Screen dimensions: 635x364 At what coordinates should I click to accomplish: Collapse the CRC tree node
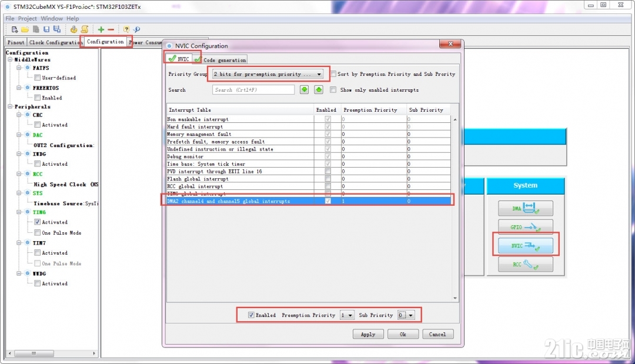click(x=19, y=115)
